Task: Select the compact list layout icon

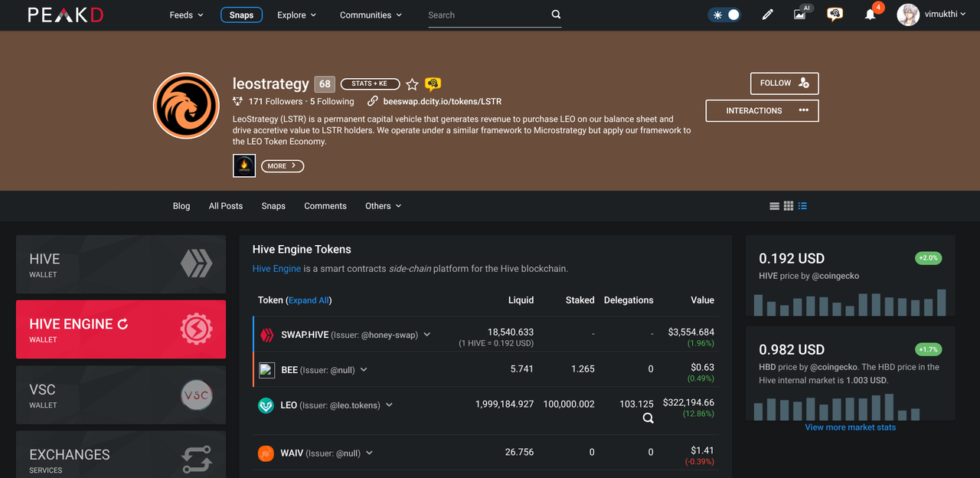Action: [x=775, y=206]
